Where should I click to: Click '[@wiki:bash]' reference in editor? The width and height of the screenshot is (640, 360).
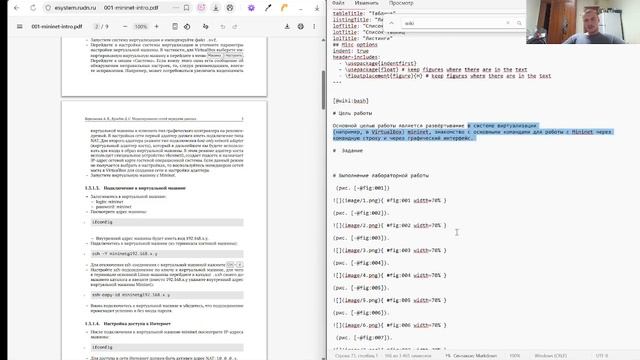coord(351,101)
